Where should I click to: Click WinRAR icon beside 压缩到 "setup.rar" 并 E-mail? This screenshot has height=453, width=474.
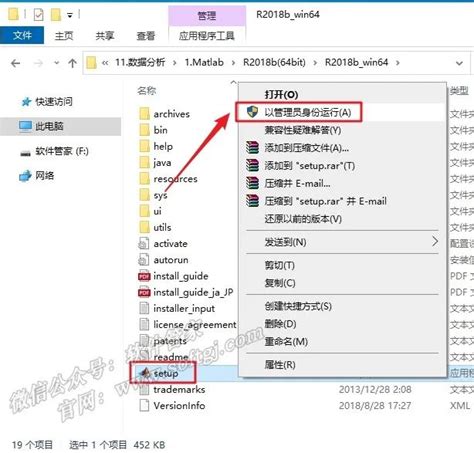tap(252, 201)
